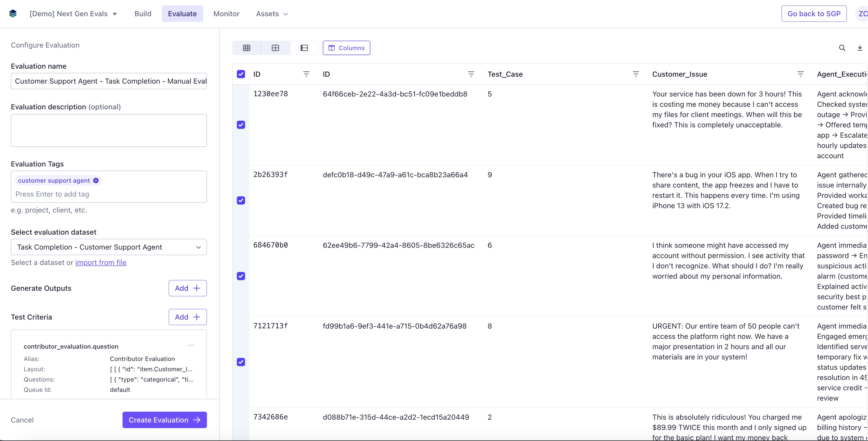
Task: Click the Test_Case column header
Action: coord(505,74)
